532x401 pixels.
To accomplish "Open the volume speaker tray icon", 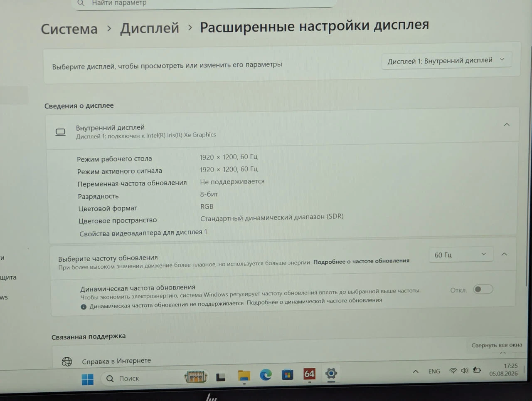I will click(x=465, y=370).
